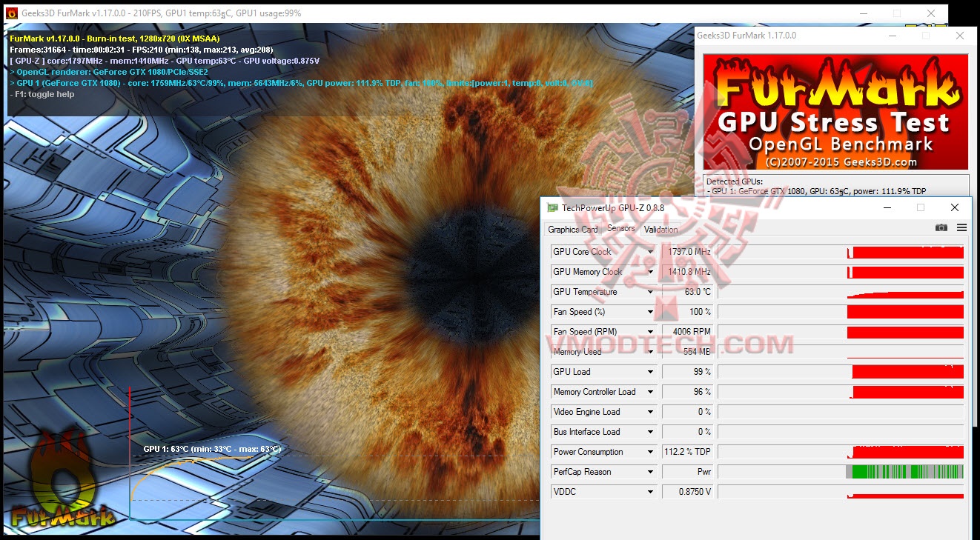Image resolution: width=980 pixels, height=540 pixels.
Task: Click the 1797.0 MHz core clock value
Action: (688, 252)
